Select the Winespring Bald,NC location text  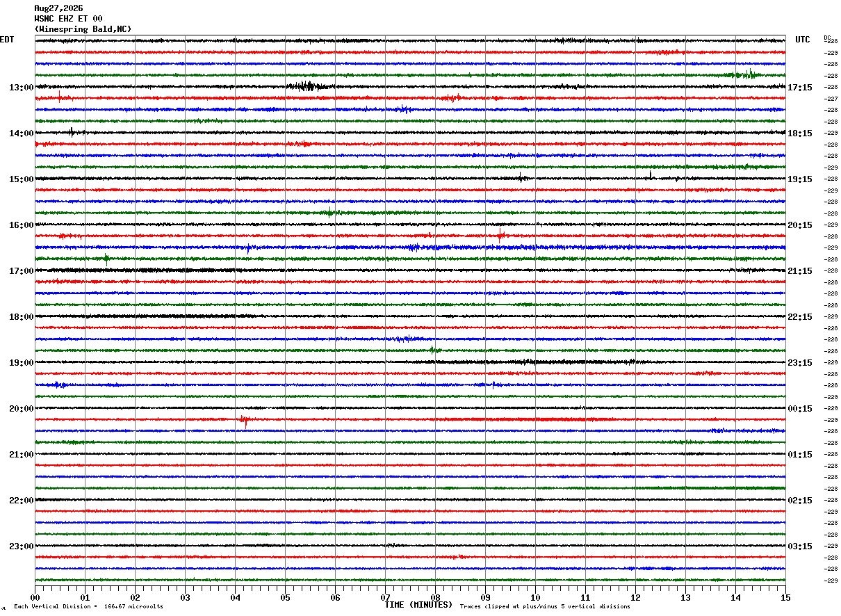coord(83,29)
